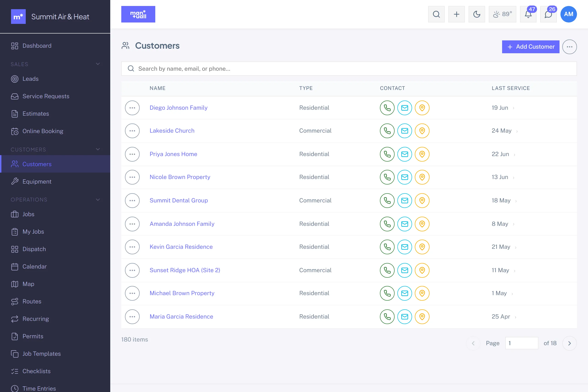Open page more-options menu beside Add Customer
Screen dimensions: 588x392
569,47
